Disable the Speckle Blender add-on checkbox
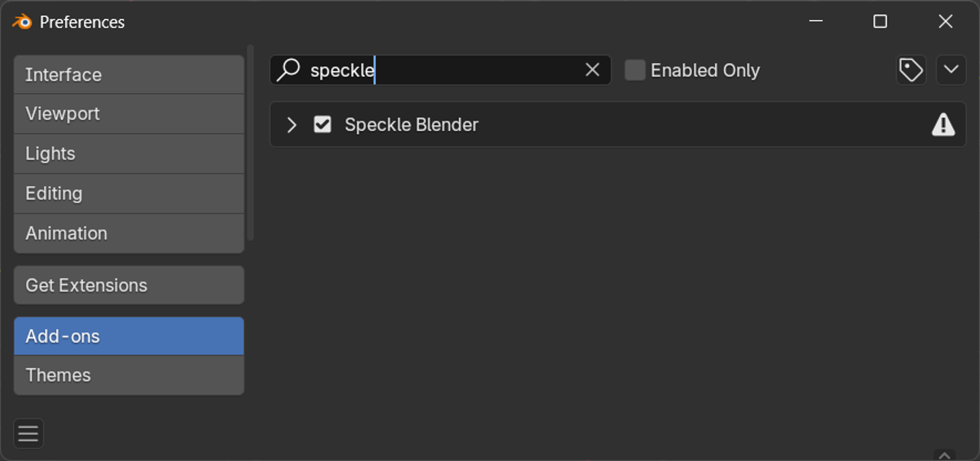 click(322, 124)
